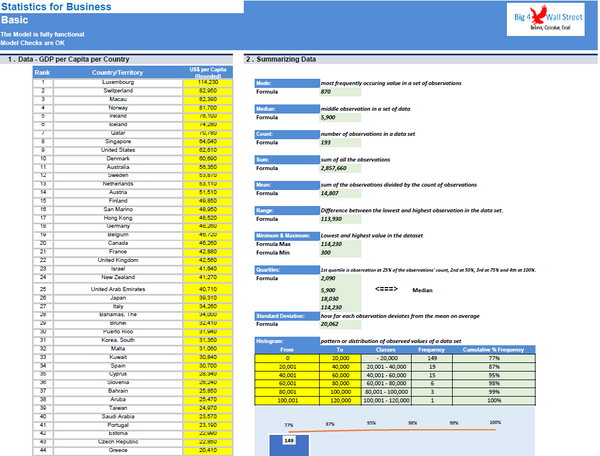Image resolution: width=600 pixels, height=456 pixels.
Task: Select the United Kingdom country cell
Action: pyautogui.click(x=118, y=260)
